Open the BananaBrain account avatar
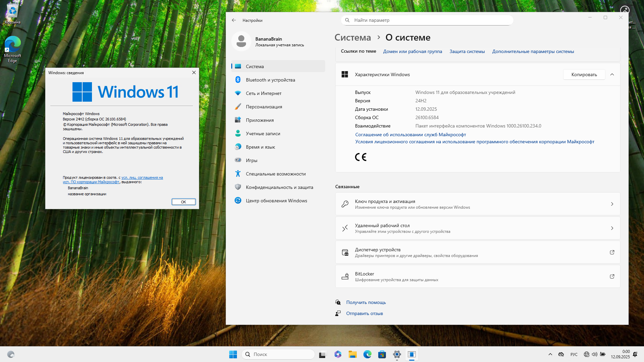 241,41
